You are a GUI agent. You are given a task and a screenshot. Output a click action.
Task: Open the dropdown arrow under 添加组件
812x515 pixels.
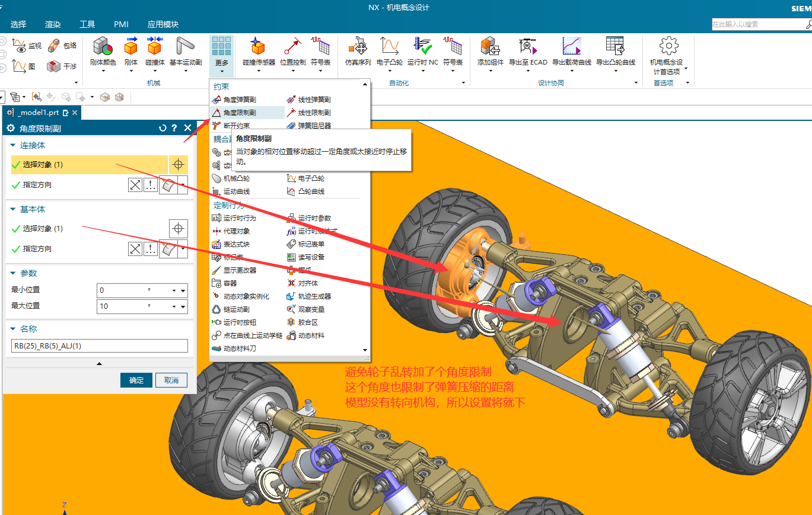pyautogui.click(x=490, y=71)
